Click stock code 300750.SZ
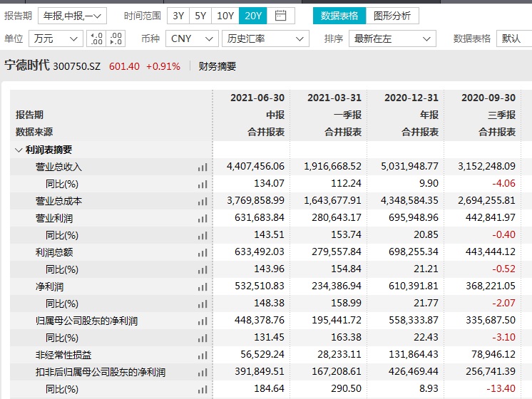Image resolution: width=532 pixels, height=399 pixels. [77, 66]
